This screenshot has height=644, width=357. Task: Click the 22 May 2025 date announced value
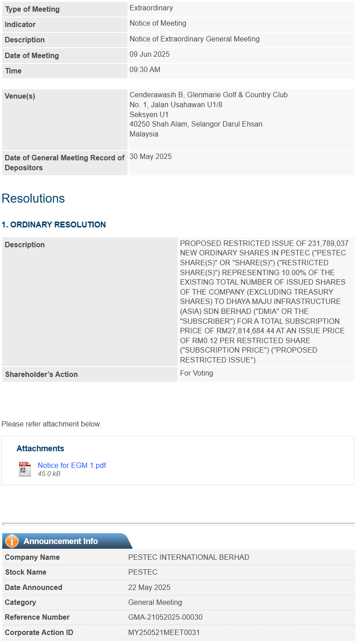click(149, 588)
